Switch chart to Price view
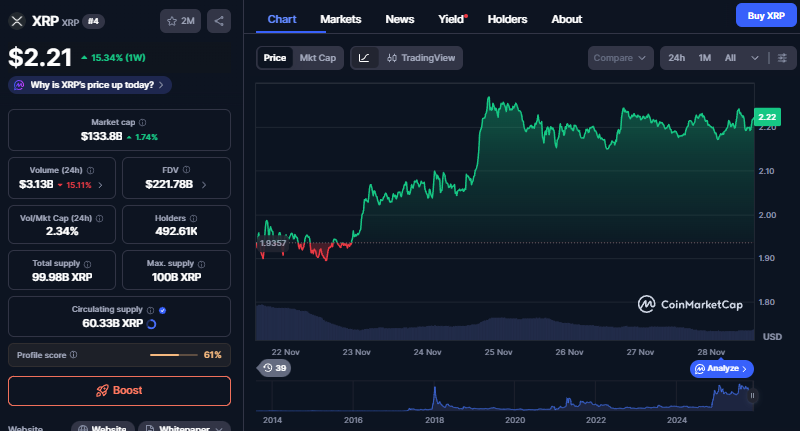 tap(274, 58)
